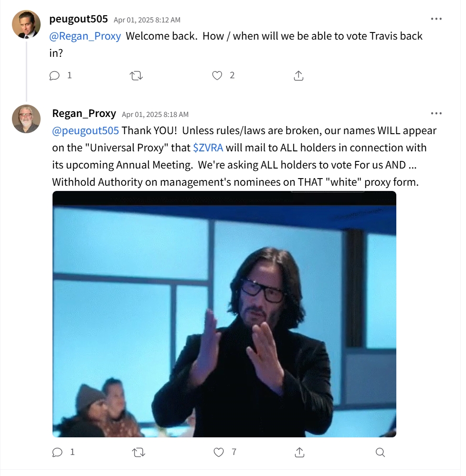Screen dimensions: 466x476
Task: Reply to Regan_Proxy's post
Action: pyautogui.click(x=58, y=452)
